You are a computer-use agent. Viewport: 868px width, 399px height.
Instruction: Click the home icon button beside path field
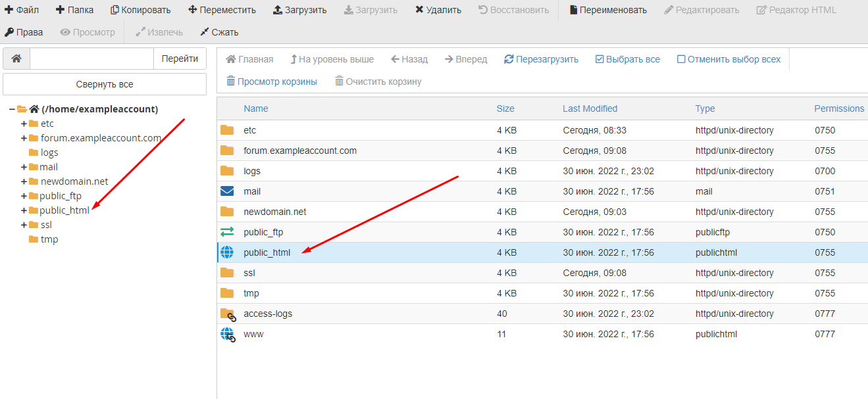click(x=16, y=59)
